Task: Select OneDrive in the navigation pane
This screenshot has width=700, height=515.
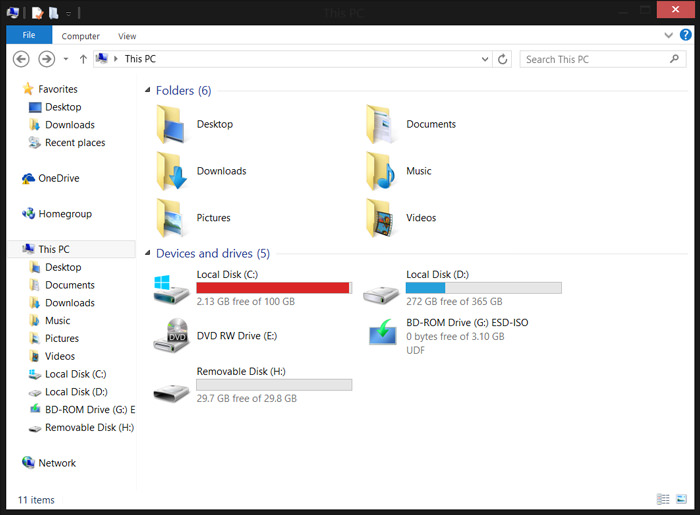Action: pyautogui.click(x=58, y=178)
